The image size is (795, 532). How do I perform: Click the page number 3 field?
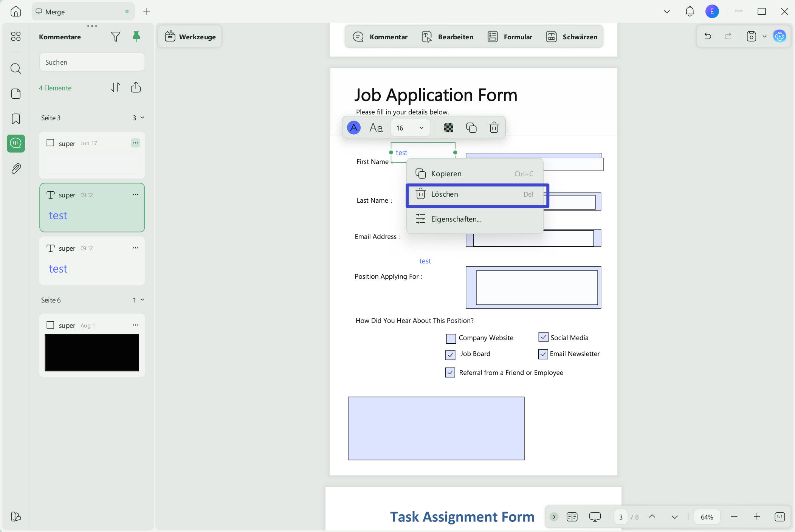pyautogui.click(x=620, y=517)
